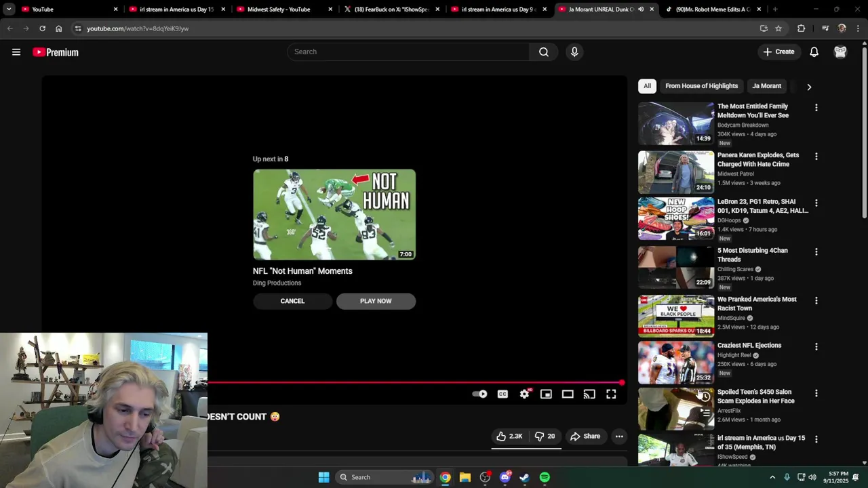Switch to the Mr. Robot Meme Edits tab
This screenshot has width=868, height=488.
[x=713, y=9]
